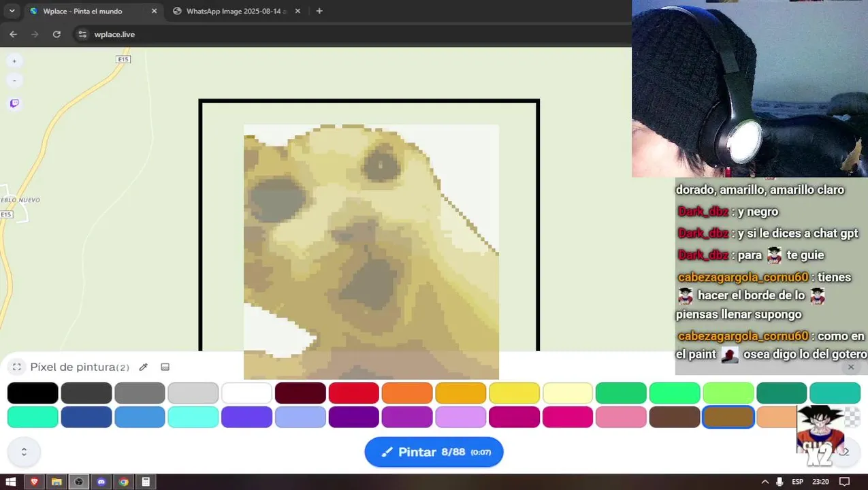Choose the hot pink color swatch
This screenshot has width=868, height=490.
pyautogui.click(x=568, y=416)
